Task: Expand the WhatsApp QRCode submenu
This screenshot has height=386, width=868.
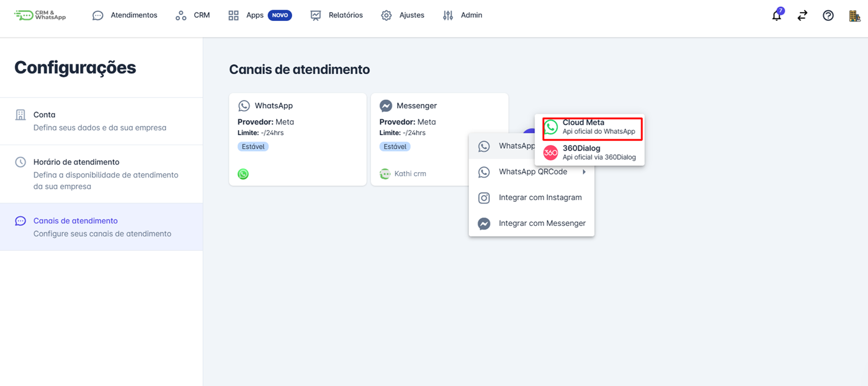Action: [x=532, y=171]
